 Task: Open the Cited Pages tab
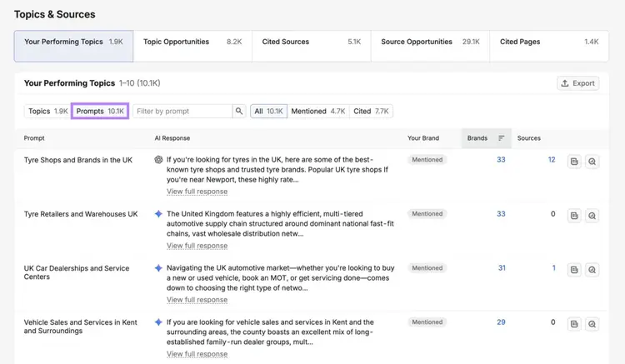click(549, 46)
